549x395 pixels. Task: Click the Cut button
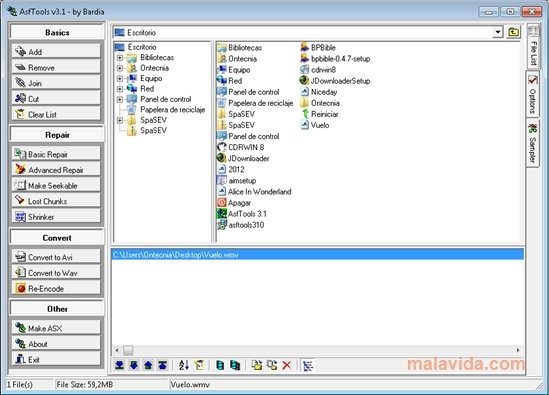(56, 99)
